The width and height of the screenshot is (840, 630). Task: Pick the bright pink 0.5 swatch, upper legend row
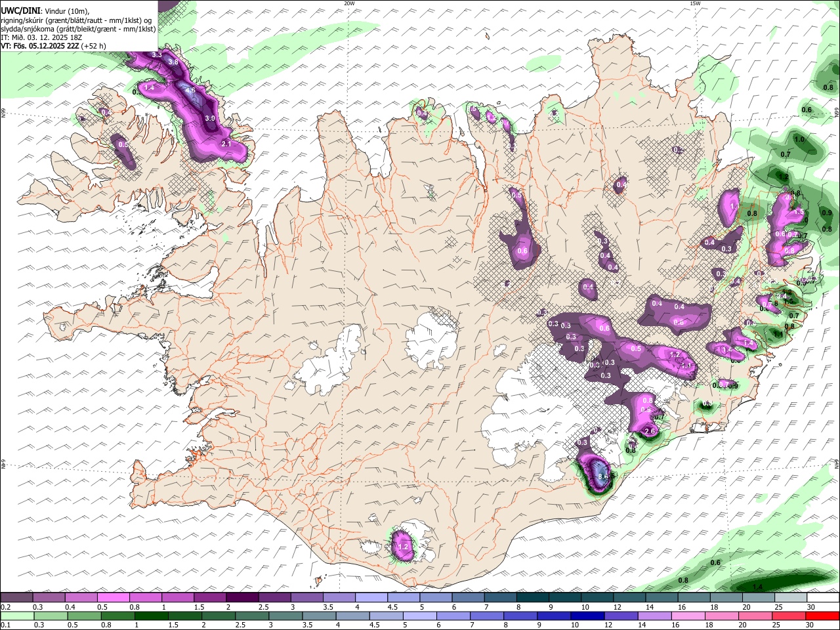pyautogui.click(x=112, y=597)
